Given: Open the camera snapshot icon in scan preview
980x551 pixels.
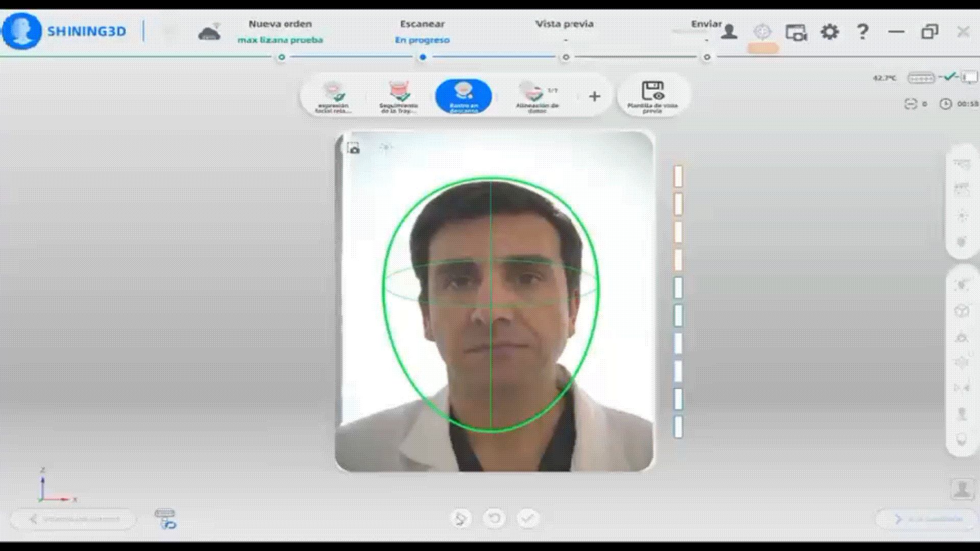Looking at the screenshot, I should pos(354,147).
